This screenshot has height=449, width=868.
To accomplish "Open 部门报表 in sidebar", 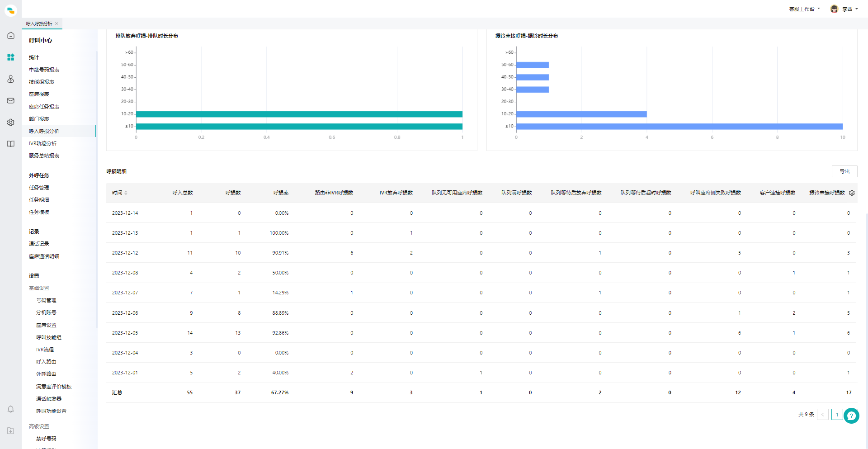I will coord(39,119).
